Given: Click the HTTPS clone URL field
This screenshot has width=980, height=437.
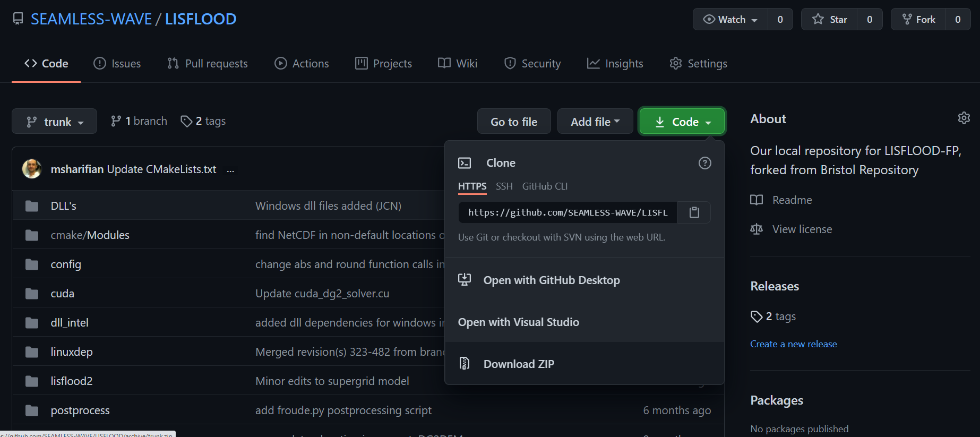Looking at the screenshot, I should pyautogui.click(x=568, y=212).
